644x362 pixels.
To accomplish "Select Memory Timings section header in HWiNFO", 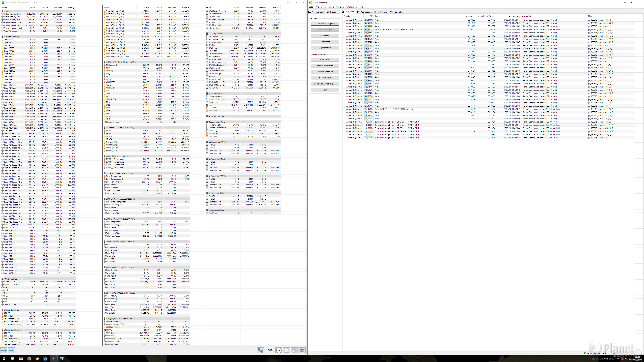I will [38, 279].
